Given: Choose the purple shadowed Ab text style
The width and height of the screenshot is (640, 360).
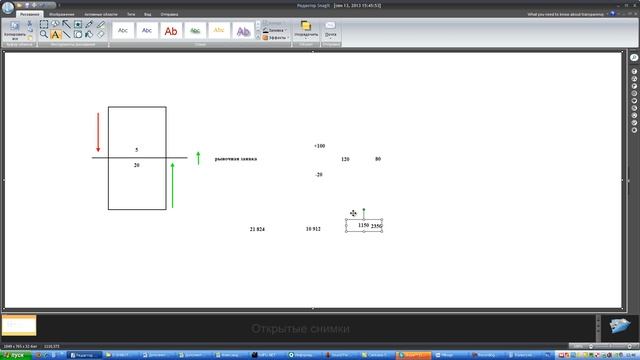Looking at the screenshot, I should click(x=243, y=31).
